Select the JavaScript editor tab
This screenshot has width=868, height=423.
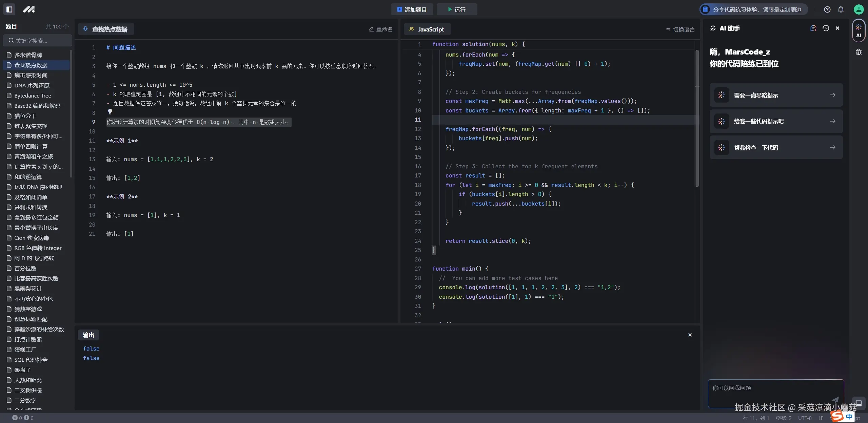point(427,29)
